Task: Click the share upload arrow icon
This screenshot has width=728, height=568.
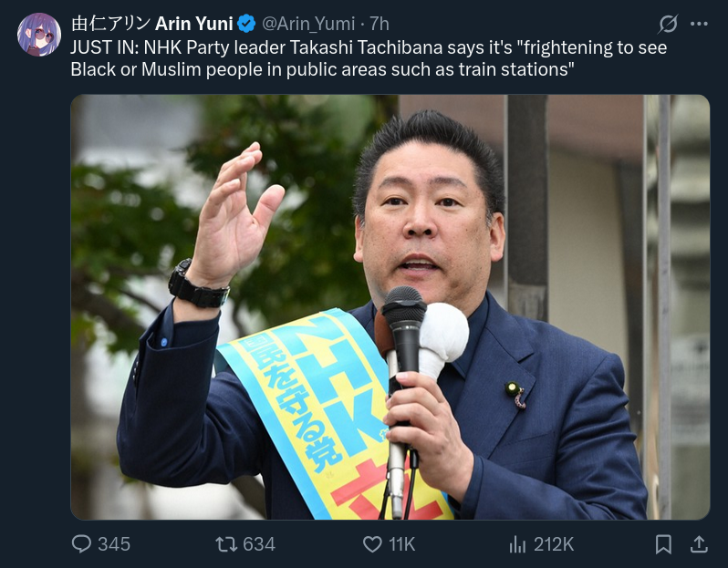Action: pyautogui.click(x=699, y=544)
